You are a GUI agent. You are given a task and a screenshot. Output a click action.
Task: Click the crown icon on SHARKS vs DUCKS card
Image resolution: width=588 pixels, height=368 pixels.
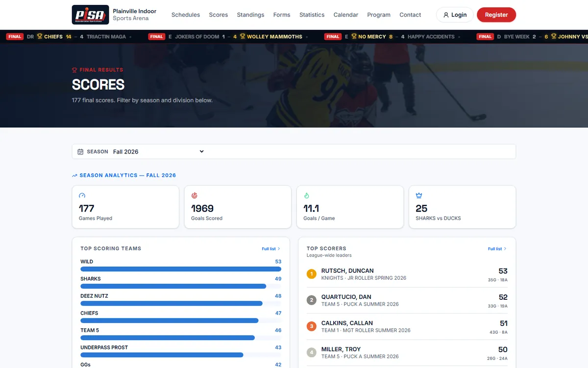click(419, 195)
